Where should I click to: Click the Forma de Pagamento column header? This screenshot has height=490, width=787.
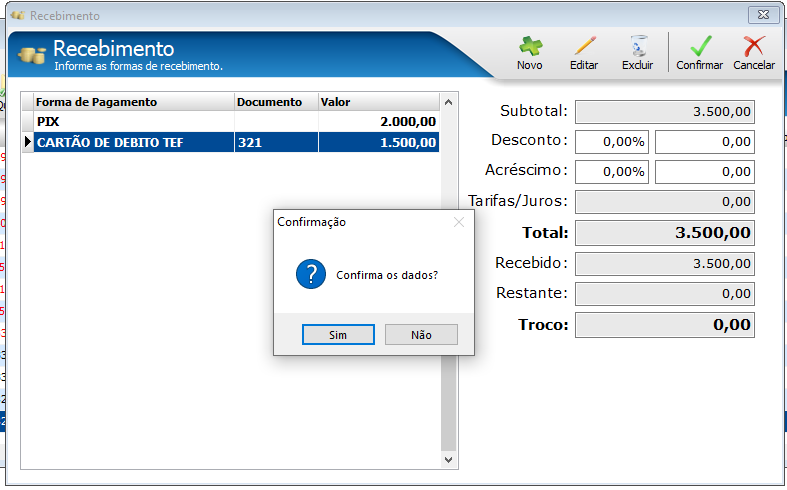click(x=134, y=102)
